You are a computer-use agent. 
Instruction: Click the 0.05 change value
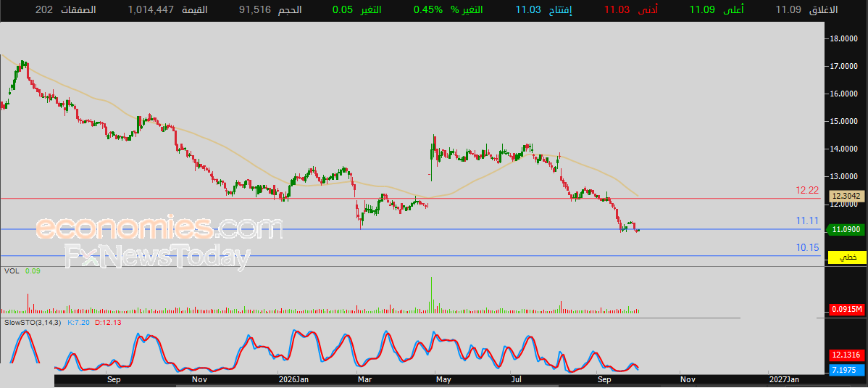343,10
